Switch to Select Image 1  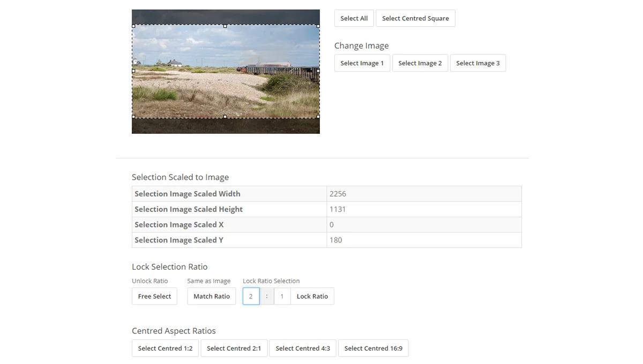click(362, 63)
